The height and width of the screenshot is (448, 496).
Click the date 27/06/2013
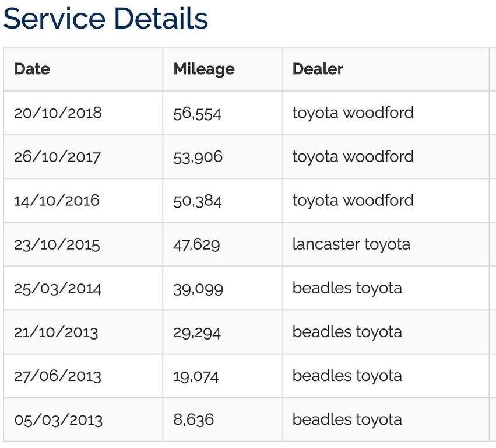coord(58,376)
